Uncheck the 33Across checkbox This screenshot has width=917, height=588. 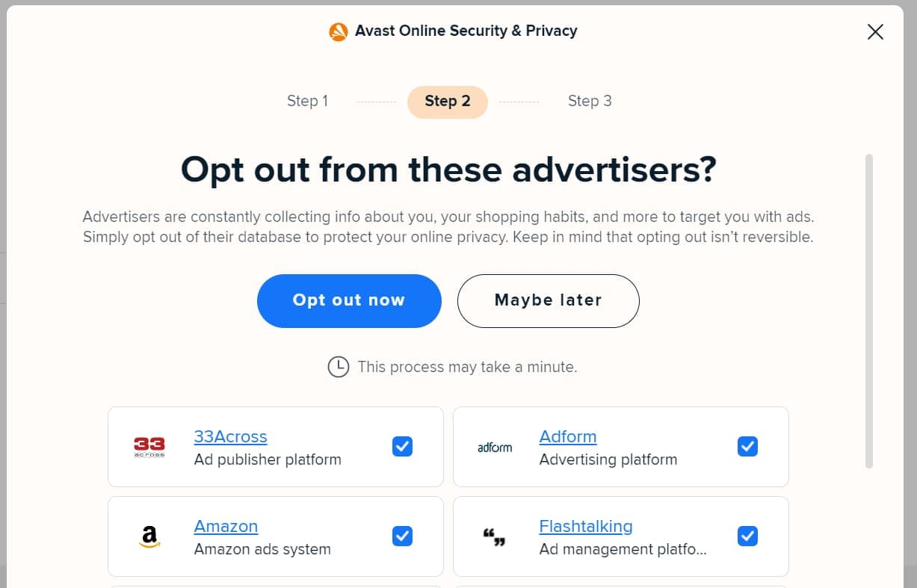402,447
